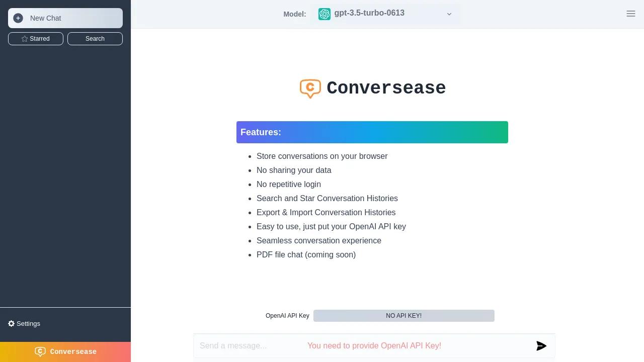Screen dimensions: 644x362
Task: Click the NO API KEY! field
Action: pos(404,316)
